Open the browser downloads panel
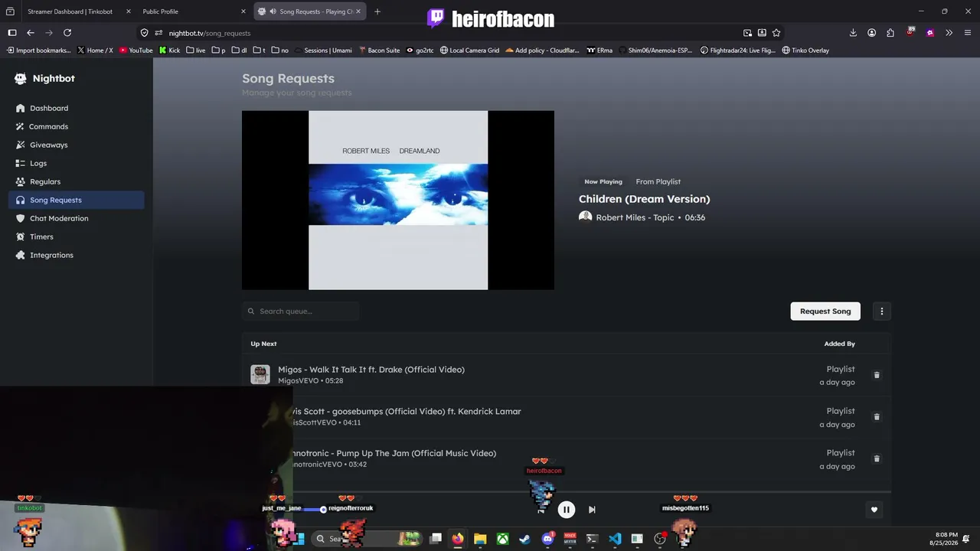This screenshot has height=551, width=980. point(853,33)
